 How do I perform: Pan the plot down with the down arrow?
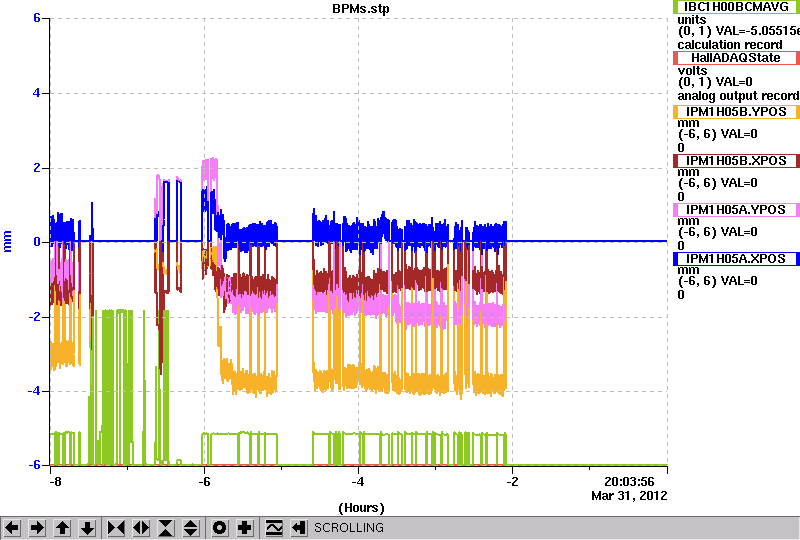click(88, 528)
